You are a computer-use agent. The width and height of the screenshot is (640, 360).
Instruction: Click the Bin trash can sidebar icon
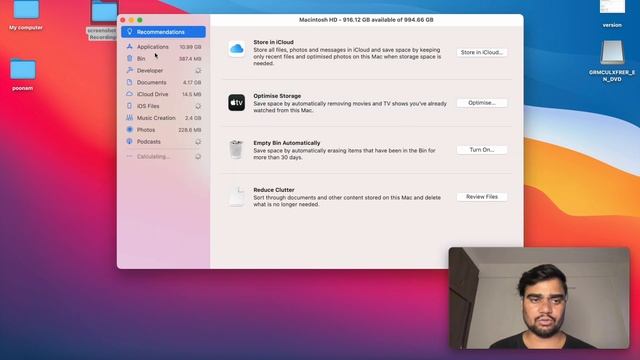click(x=129, y=58)
